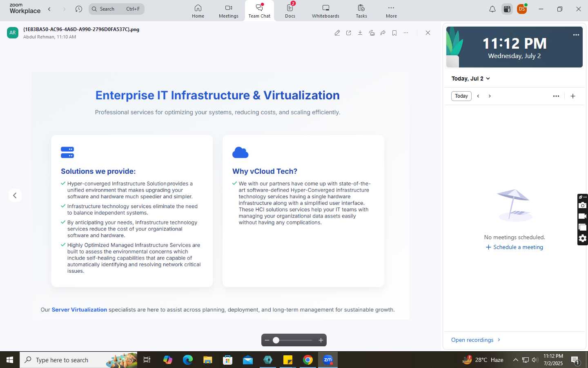The image size is (588, 368).
Task: Close the image preview
Action: point(428,33)
